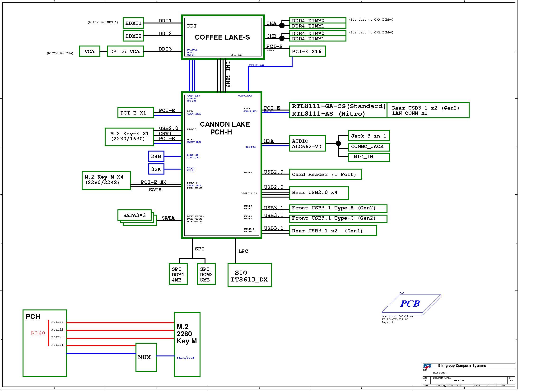
Task: Click the CNVI signal label
Action: pyautogui.click(x=165, y=133)
